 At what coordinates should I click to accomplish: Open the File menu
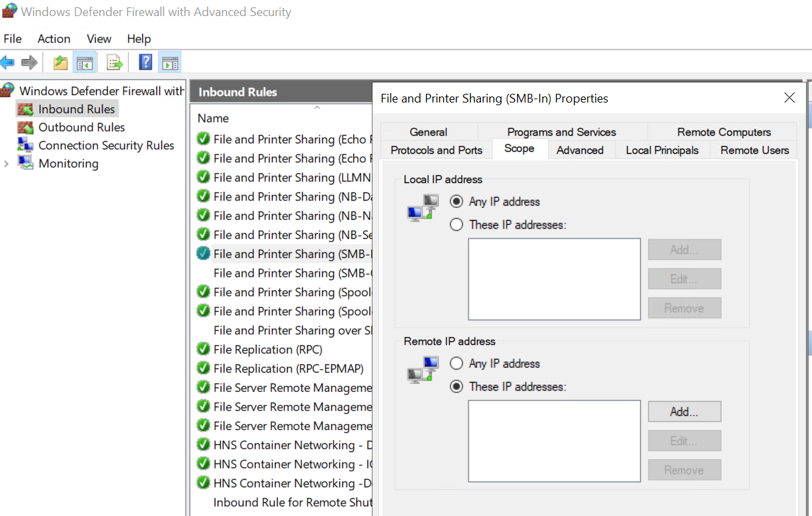(13, 39)
